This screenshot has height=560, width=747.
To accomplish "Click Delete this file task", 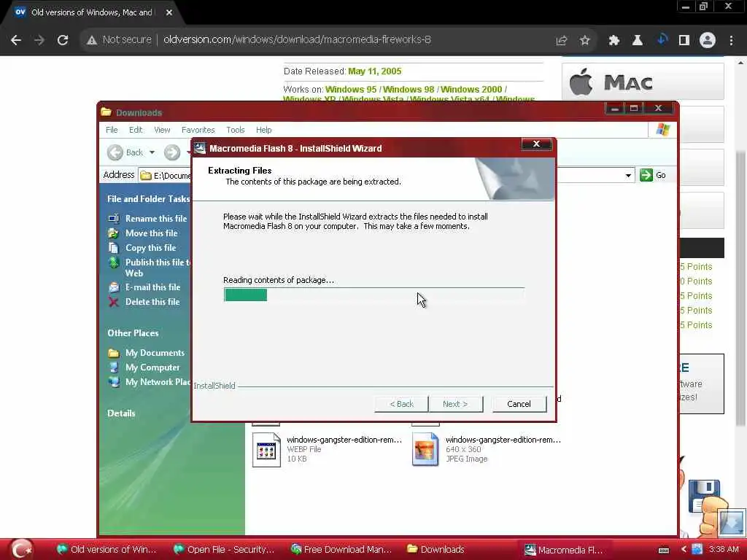I will 152,302.
